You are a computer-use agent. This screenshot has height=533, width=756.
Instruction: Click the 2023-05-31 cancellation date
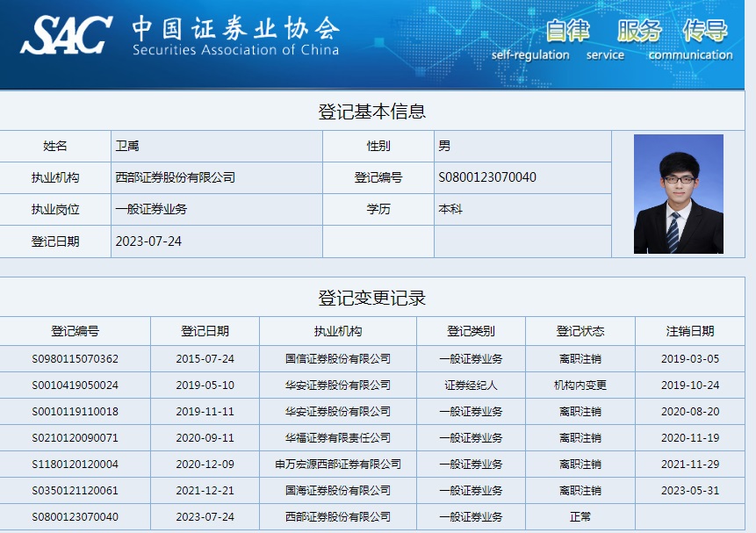[689, 491]
